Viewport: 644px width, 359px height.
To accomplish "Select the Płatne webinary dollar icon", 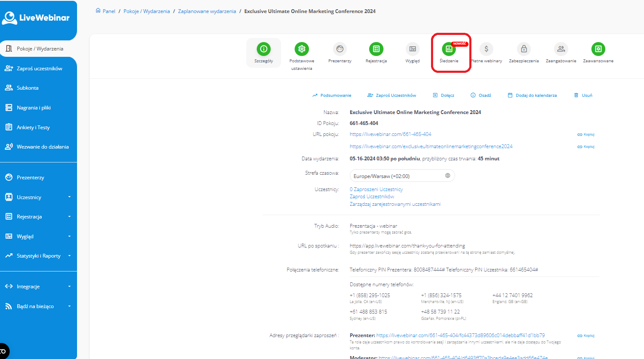I will [x=486, y=49].
